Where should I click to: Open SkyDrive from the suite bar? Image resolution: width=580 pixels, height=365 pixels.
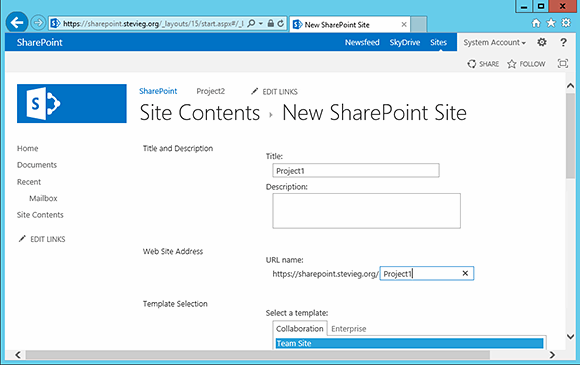(405, 43)
